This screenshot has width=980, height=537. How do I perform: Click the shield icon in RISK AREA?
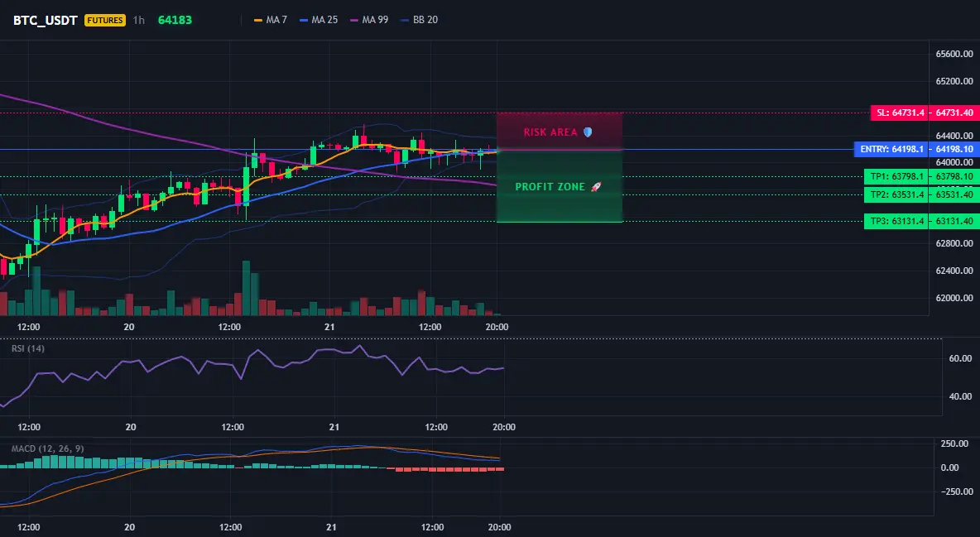(588, 132)
